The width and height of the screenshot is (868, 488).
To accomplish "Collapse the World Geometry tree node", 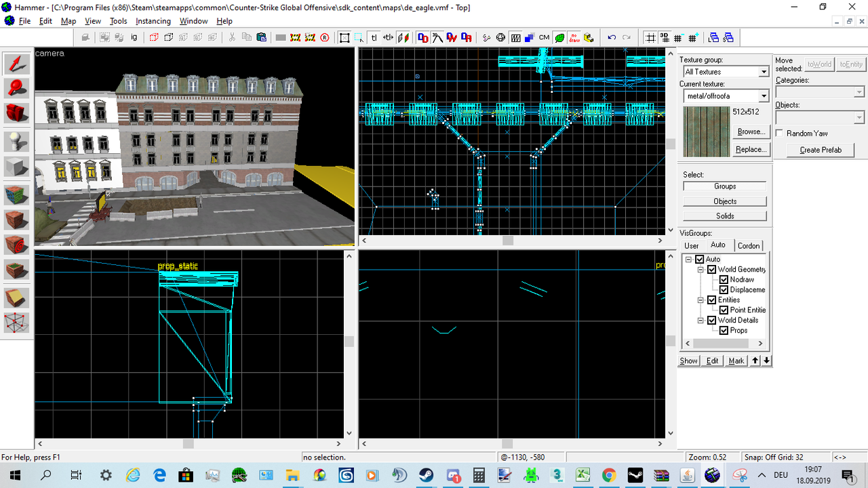I will tap(701, 270).
